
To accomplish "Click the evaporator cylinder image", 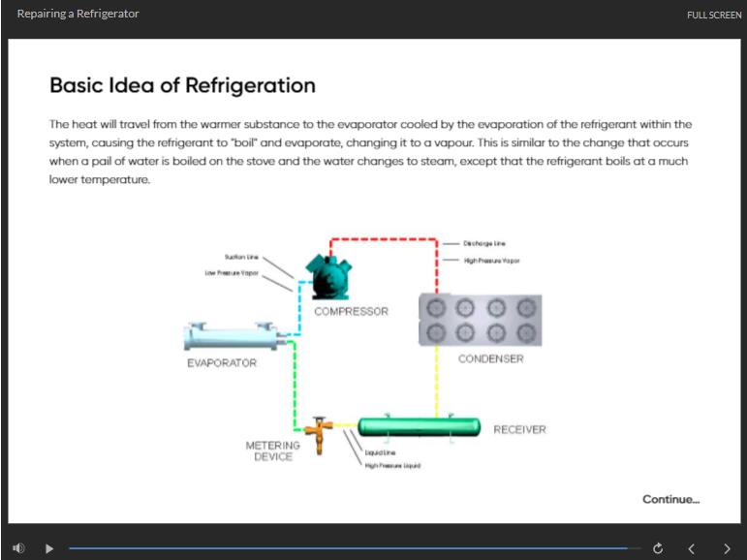I will pyautogui.click(x=234, y=336).
